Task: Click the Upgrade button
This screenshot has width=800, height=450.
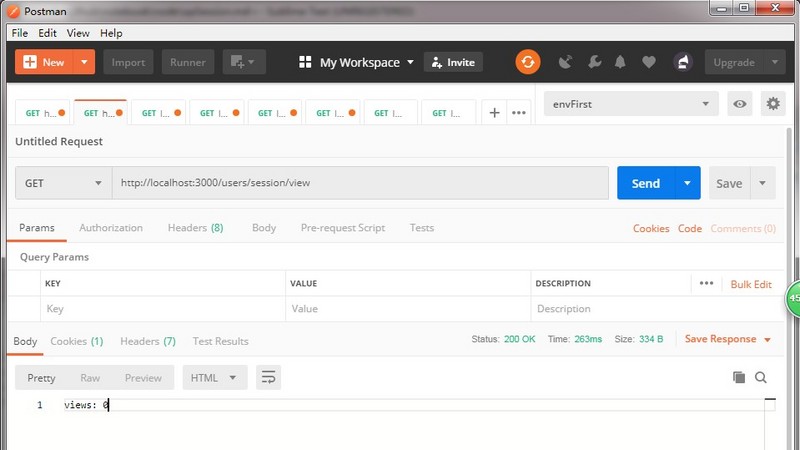Action: pyautogui.click(x=734, y=62)
